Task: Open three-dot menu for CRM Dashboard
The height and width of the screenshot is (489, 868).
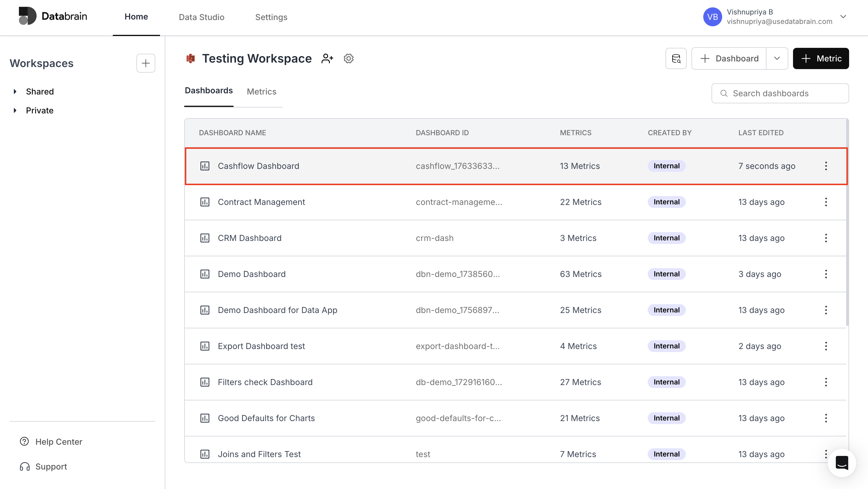Action: [825, 238]
